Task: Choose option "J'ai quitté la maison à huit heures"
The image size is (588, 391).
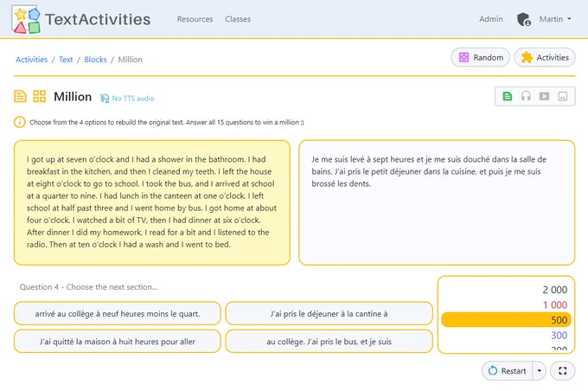Action: tap(117, 342)
